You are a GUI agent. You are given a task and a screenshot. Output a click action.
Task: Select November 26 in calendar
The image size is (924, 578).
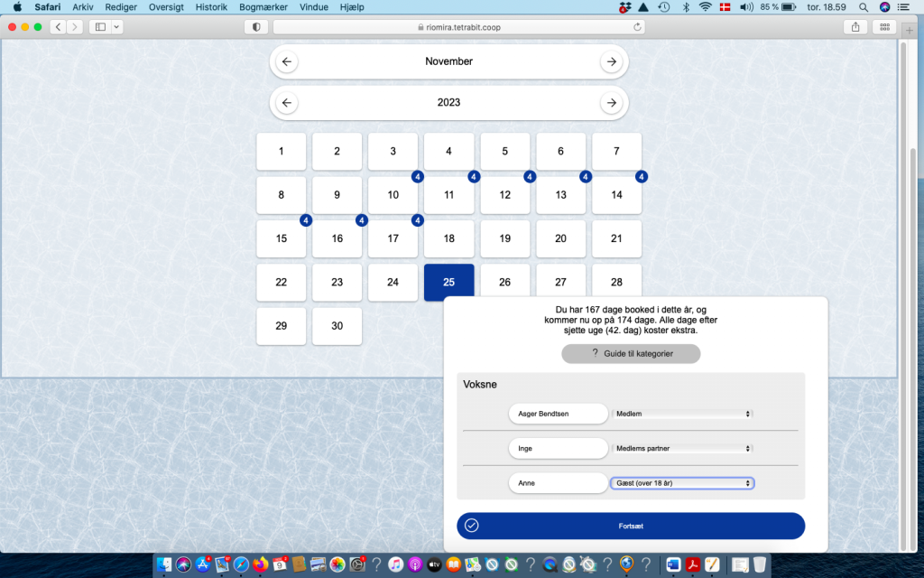tap(504, 283)
